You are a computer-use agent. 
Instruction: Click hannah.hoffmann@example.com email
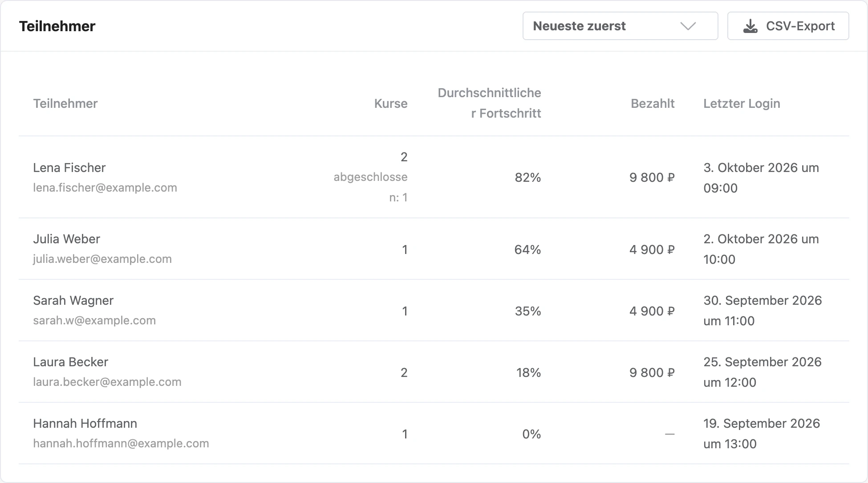click(x=121, y=443)
